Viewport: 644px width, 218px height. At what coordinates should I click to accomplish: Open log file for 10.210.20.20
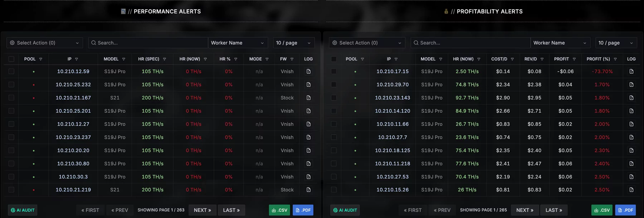pos(308,150)
